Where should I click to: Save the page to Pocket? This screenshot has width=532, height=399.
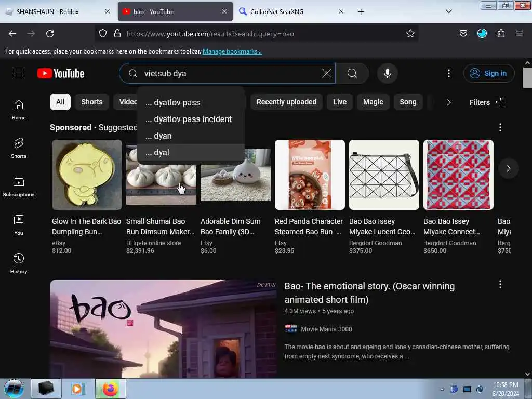click(463, 34)
